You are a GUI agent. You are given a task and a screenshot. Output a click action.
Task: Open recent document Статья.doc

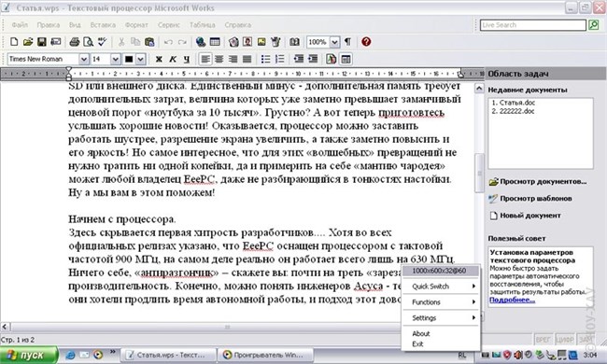(x=514, y=103)
